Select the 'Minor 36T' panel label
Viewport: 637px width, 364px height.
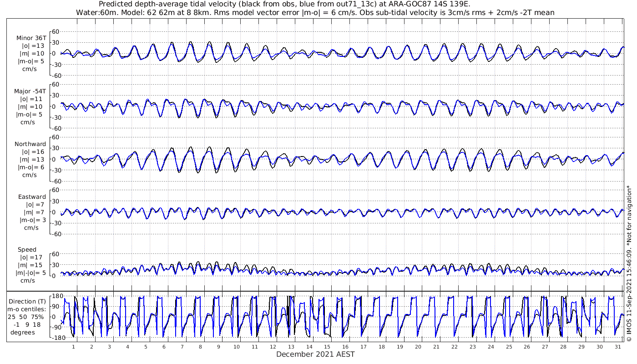31,38
